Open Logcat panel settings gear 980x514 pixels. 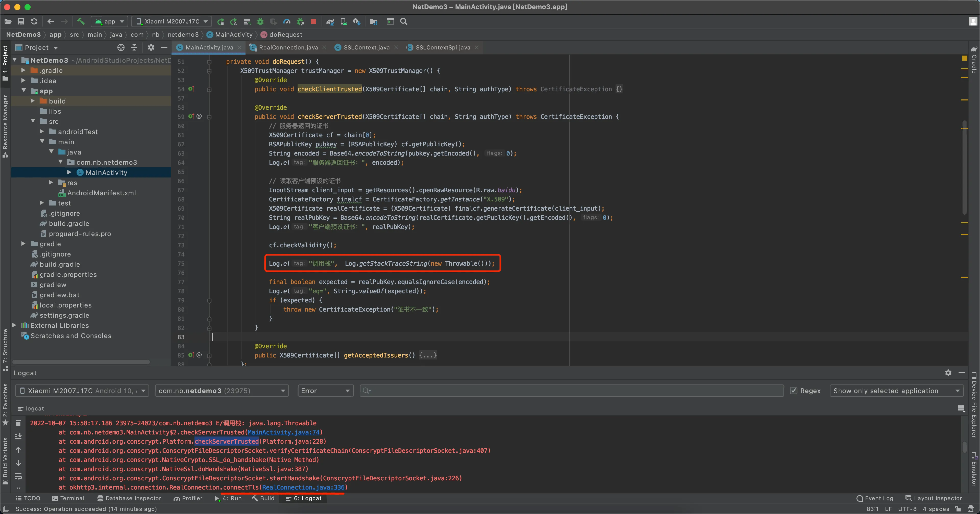(948, 373)
